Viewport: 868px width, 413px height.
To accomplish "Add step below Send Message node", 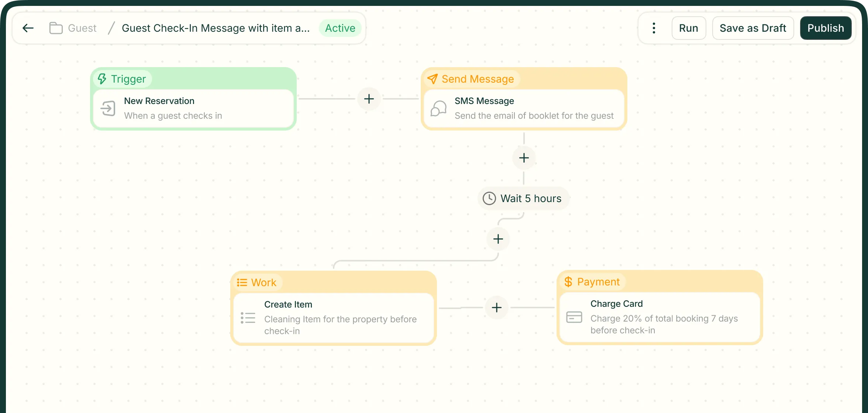I will coord(524,158).
